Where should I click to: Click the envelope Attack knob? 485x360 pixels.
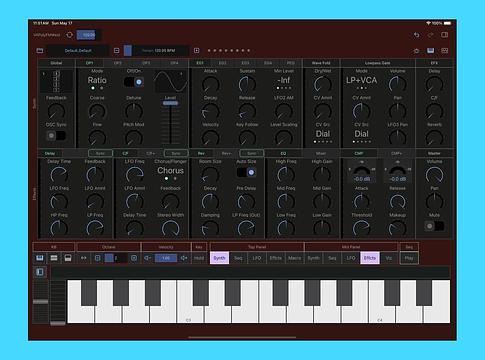pyautogui.click(x=210, y=84)
